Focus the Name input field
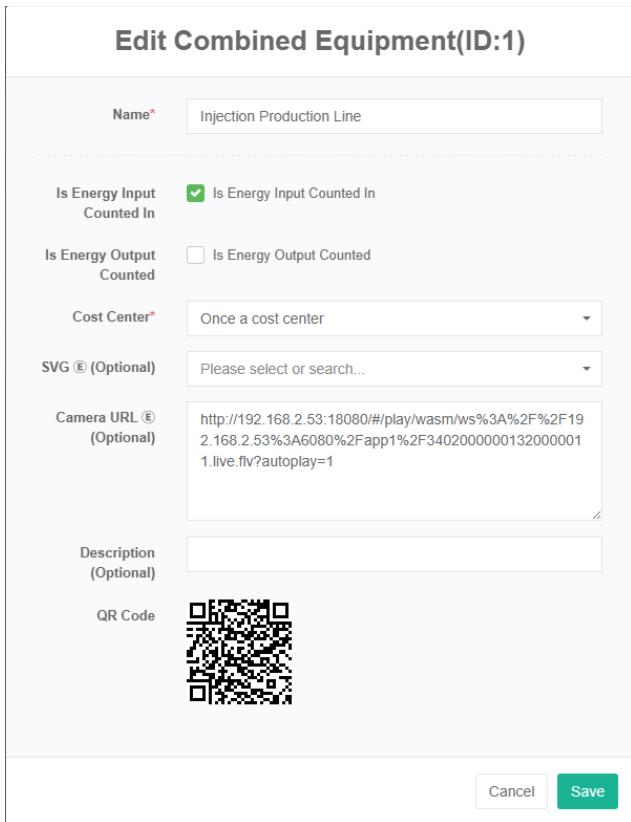The width and height of the screenshot is (631, 822). pyautogui.click(x=394, y=116)
